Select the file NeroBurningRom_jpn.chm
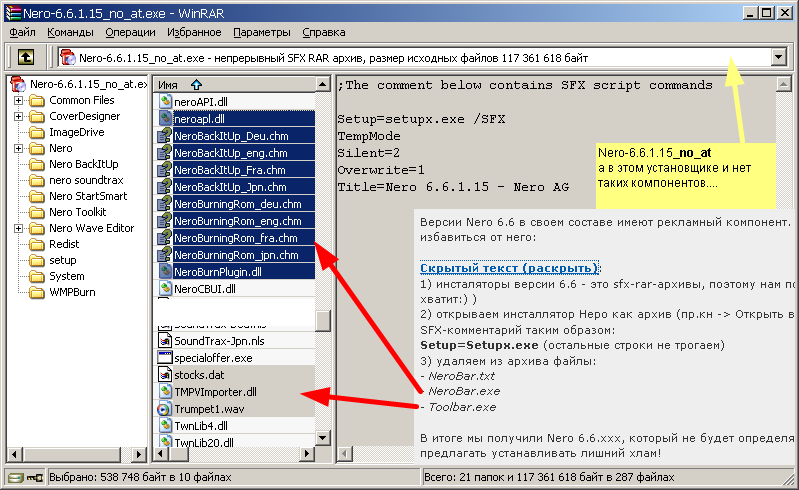This screenshot has width=799, height=490. point(236,255)
